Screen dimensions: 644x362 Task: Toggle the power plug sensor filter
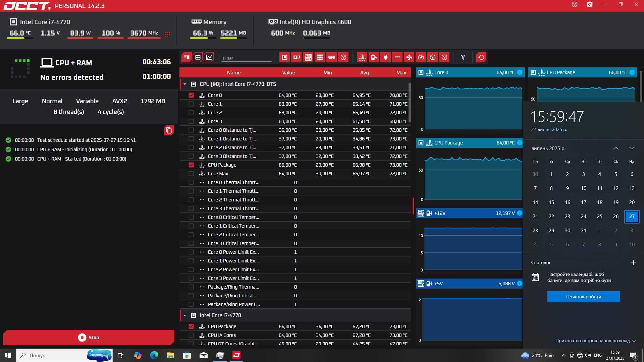386,57
